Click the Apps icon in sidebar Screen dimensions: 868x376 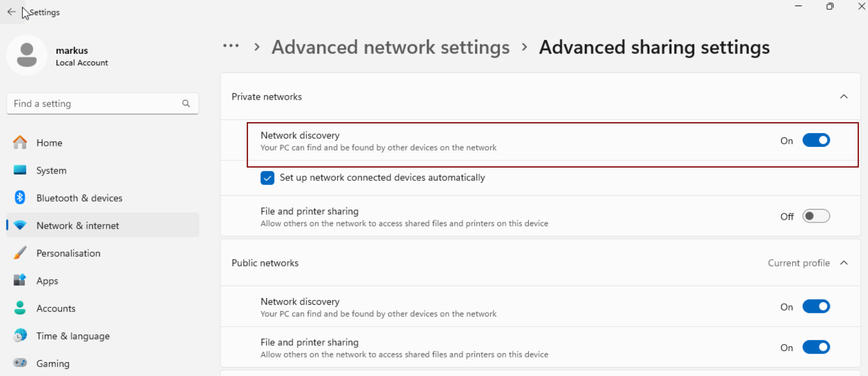pyautogui.click(x=20, y=280)
